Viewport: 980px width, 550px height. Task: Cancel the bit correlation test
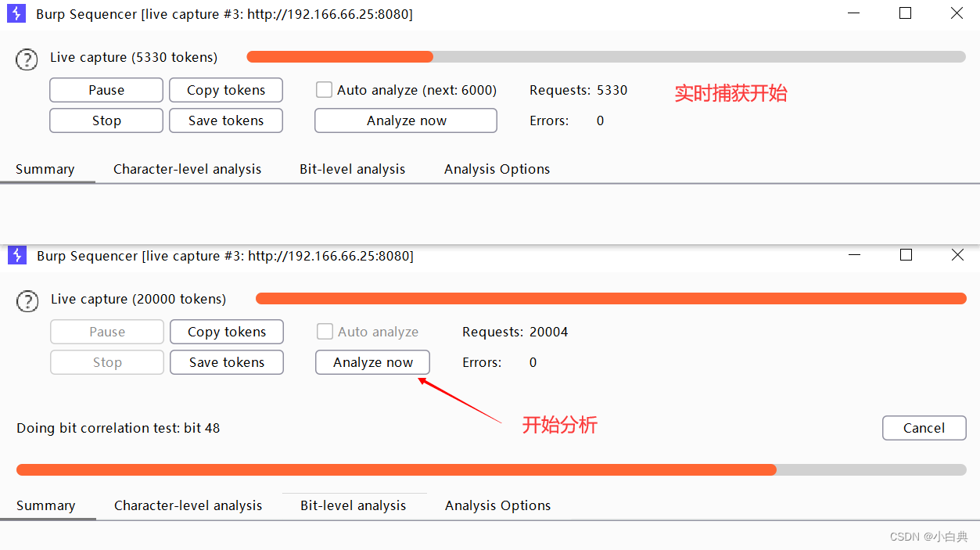[x=924, y=428]
